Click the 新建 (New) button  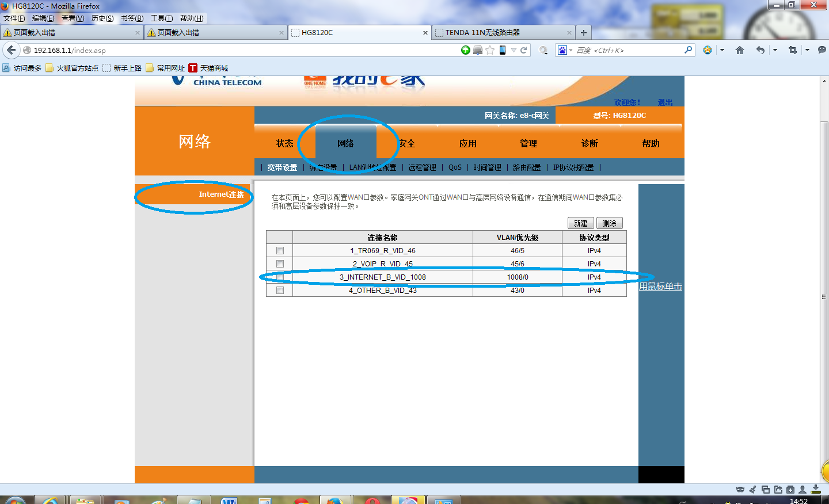pyautogui.click(x=580, y=223)
